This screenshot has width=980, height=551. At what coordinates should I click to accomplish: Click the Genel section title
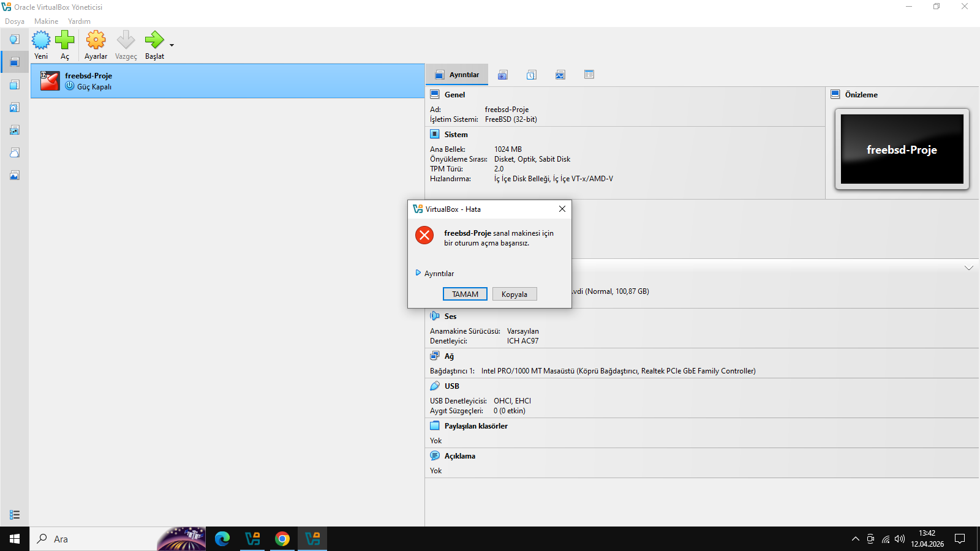point(455,95)
